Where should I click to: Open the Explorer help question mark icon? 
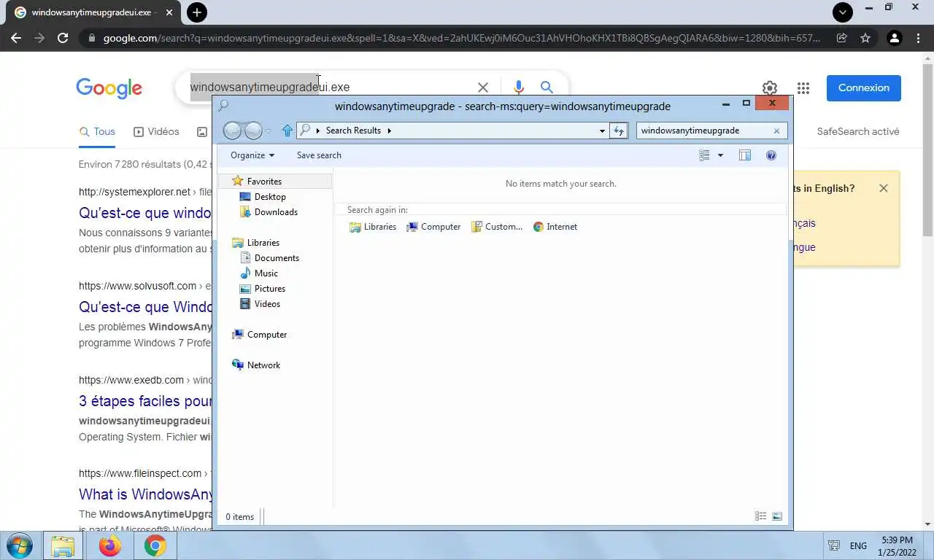(771, 155)
